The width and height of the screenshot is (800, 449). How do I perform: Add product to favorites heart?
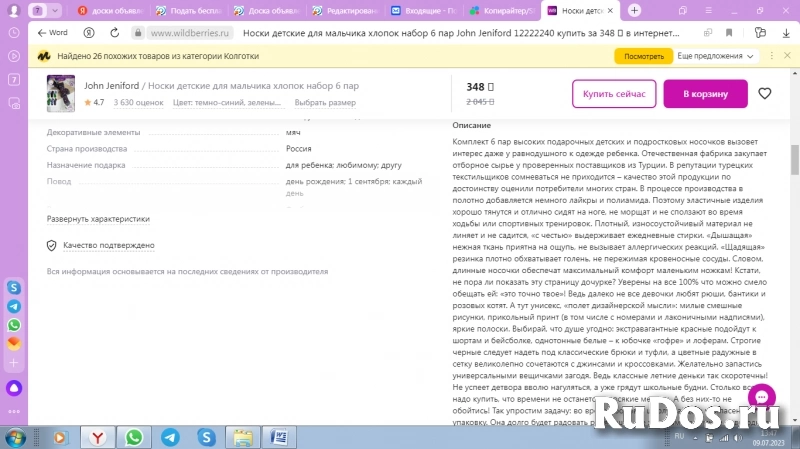[764, 93]
